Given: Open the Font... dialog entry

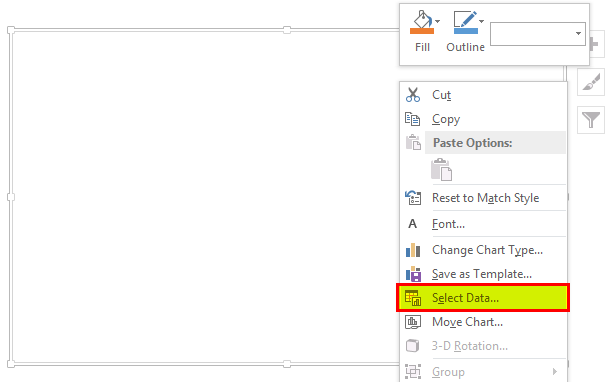Looking at the screenshot, I should 483,224.
